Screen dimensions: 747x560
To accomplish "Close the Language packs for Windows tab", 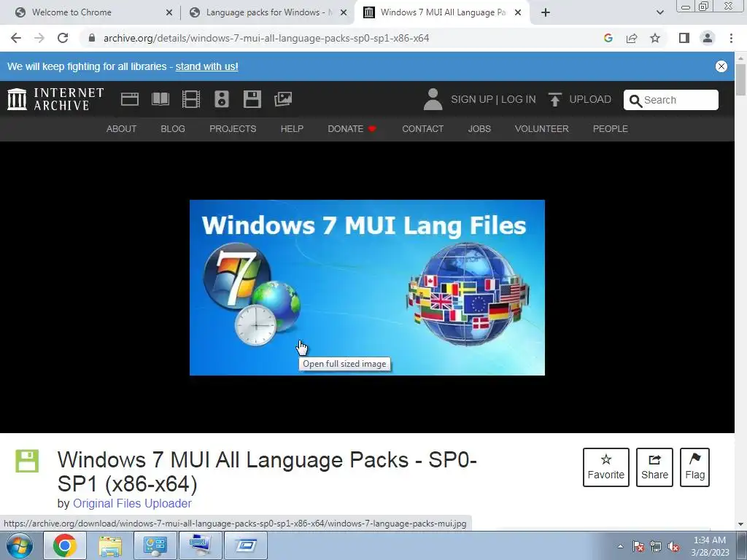I will coord(344,13).
